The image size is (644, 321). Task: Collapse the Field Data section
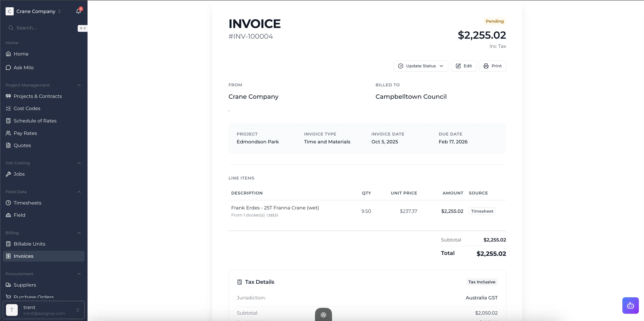click(79, 192)
